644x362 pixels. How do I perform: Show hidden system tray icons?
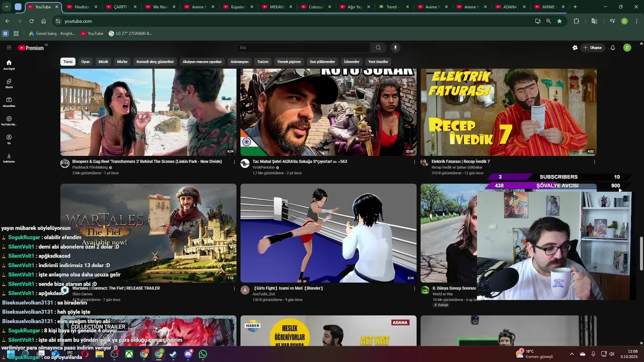(x=572, y=354)
